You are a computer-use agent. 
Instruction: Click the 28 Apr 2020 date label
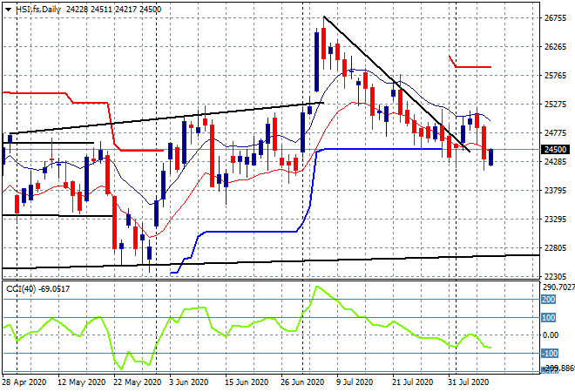(x=24, y=382)
